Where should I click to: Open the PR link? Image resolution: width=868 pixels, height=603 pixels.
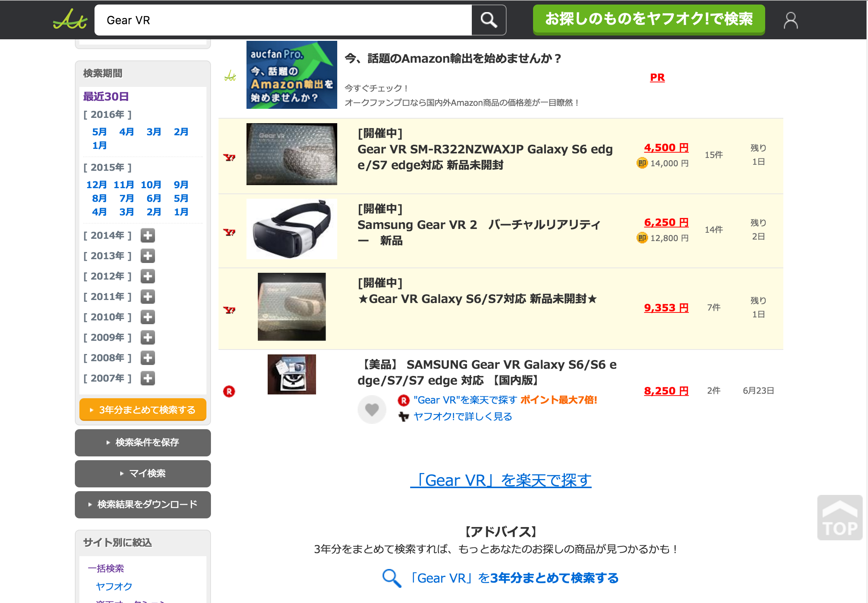click(x=657, y=77)
